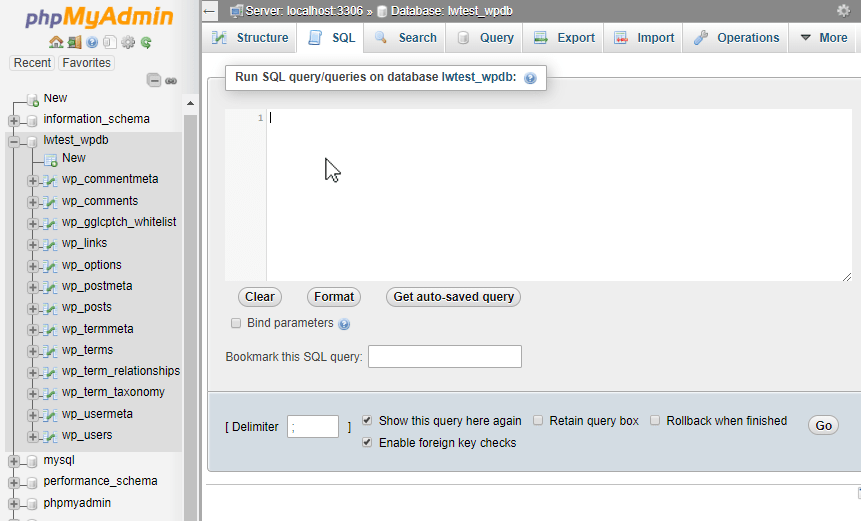Click the copy/documentation page icon in the sidebar
This screenshot has width=861, height=521.
point(110,42)
